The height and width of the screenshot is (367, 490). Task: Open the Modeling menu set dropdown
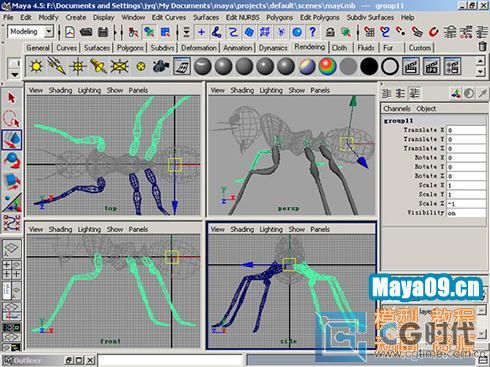point(49,32)
